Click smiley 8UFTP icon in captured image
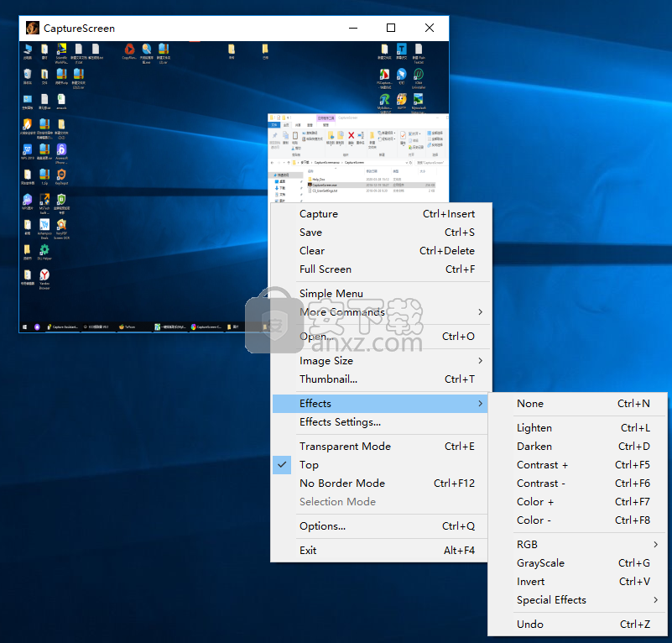 pyautogui.click(x=401, y=99)
